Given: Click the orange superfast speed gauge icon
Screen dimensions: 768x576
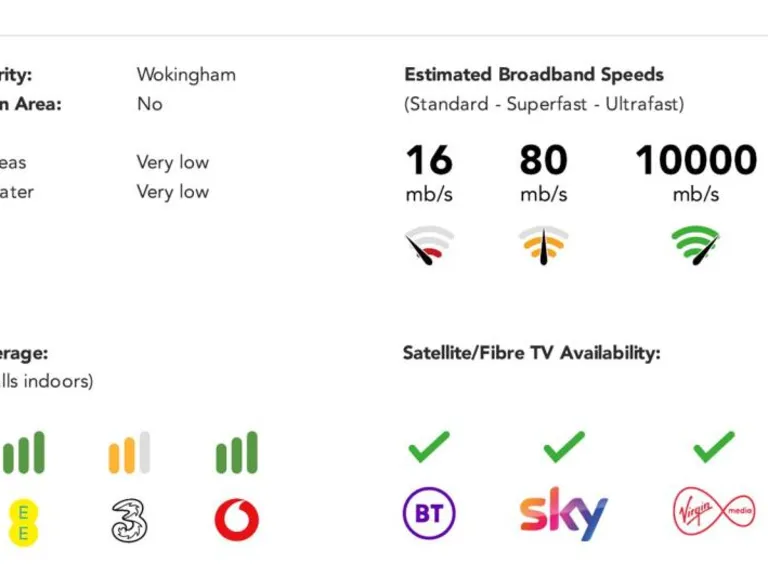Looking at the screenshot, I should [543, 245].
